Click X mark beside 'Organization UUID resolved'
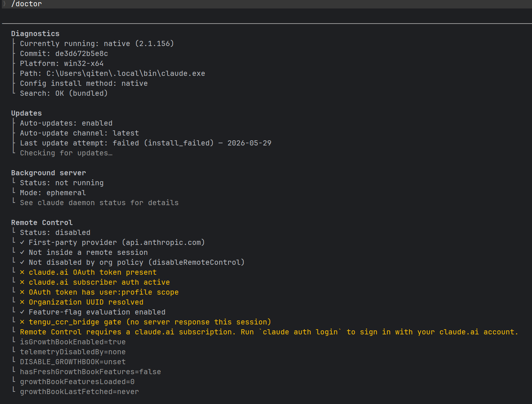Screen dimensions: 532x404 pyautogui.click(x=22, y=302)
